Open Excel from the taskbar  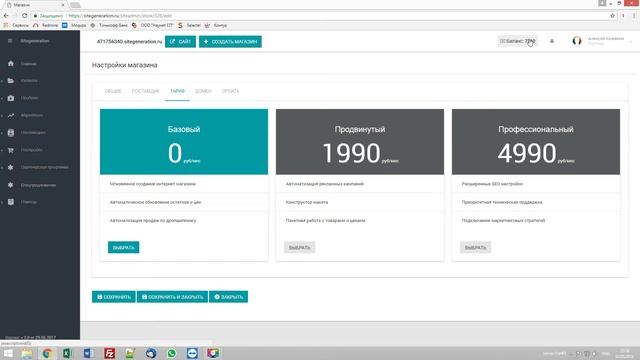[x=68, y=353]
